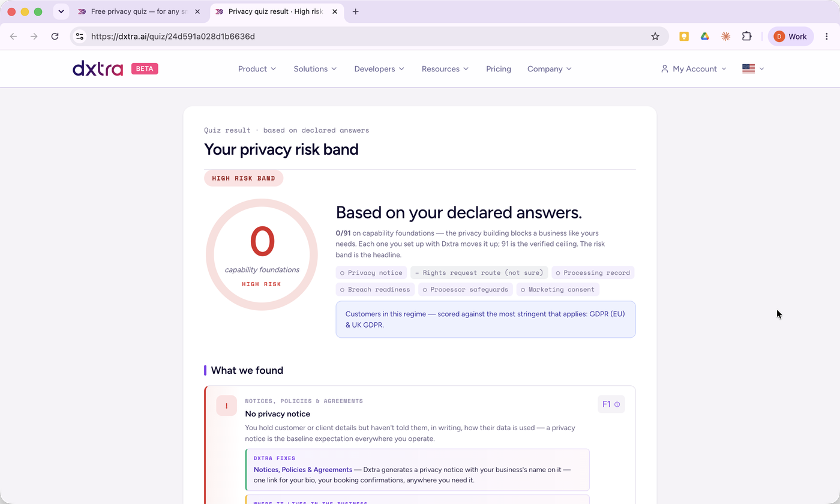Open a new browser tab
Screen dimensions: 840x504
click(355, 11)
